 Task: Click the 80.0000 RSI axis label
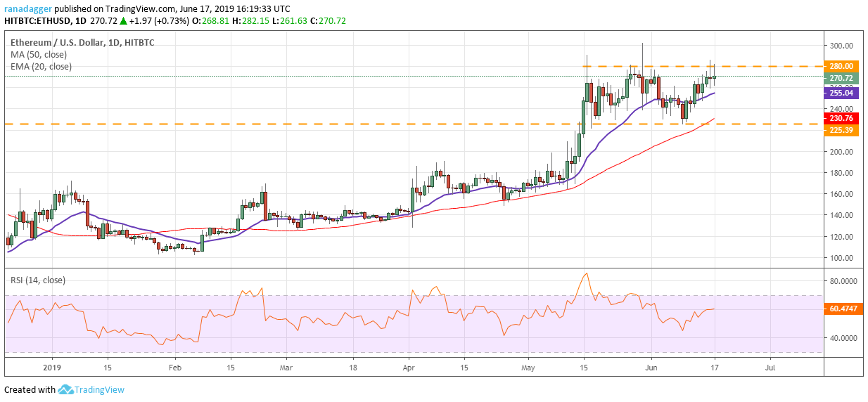(843, 281)
